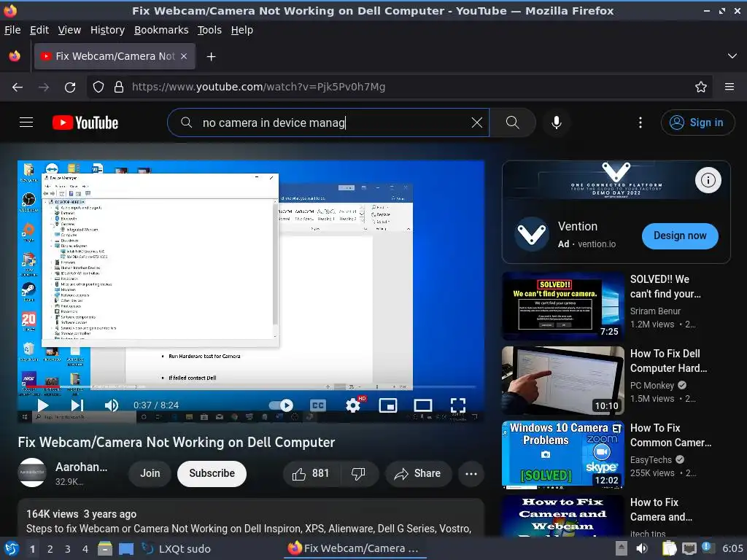Viewport: 747px width, 560px height.
Task: Open the View menu
Action: click(x=69, y=30)
